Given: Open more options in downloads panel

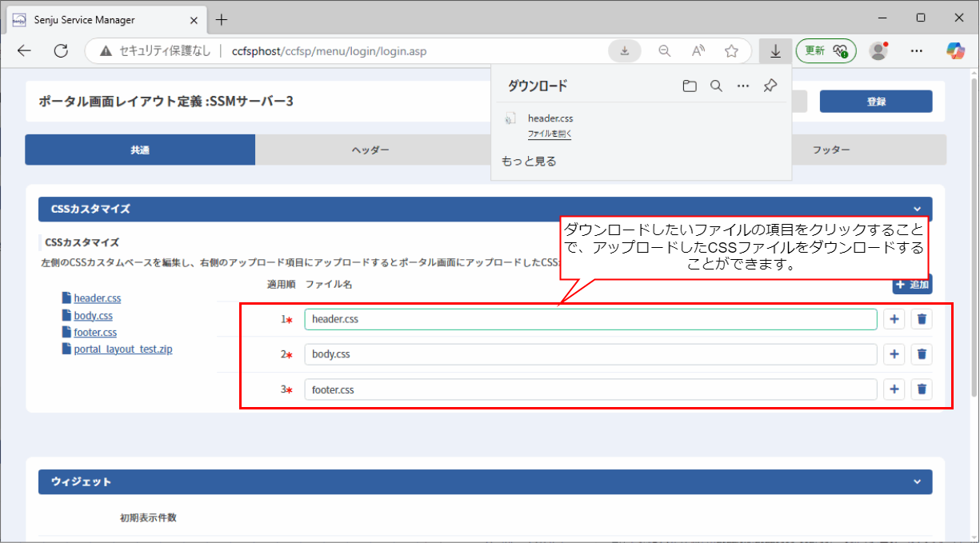Looking at the screenshot, I should 743,86.
